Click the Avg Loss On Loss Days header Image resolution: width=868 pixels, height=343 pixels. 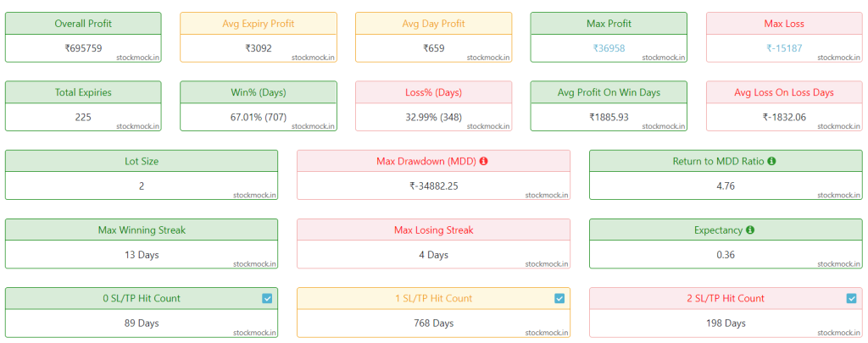[784, 92]
